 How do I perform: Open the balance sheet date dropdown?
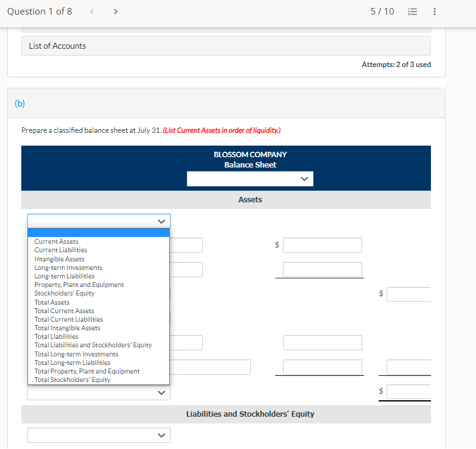pos(250,179)
